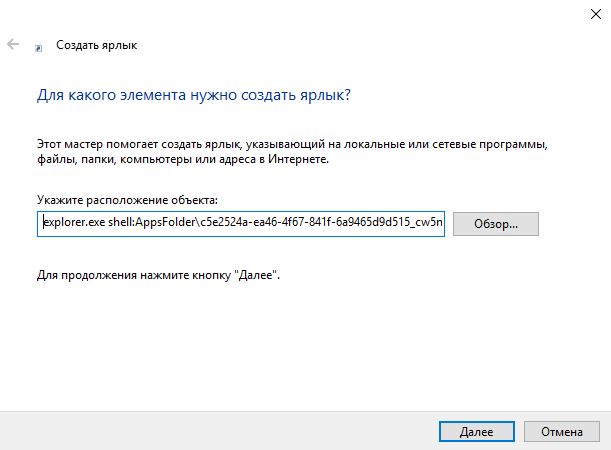Screen dimensions: 611x450
Task: Click the quoted word "Далее" in the hint text
Action: point(258,273)
